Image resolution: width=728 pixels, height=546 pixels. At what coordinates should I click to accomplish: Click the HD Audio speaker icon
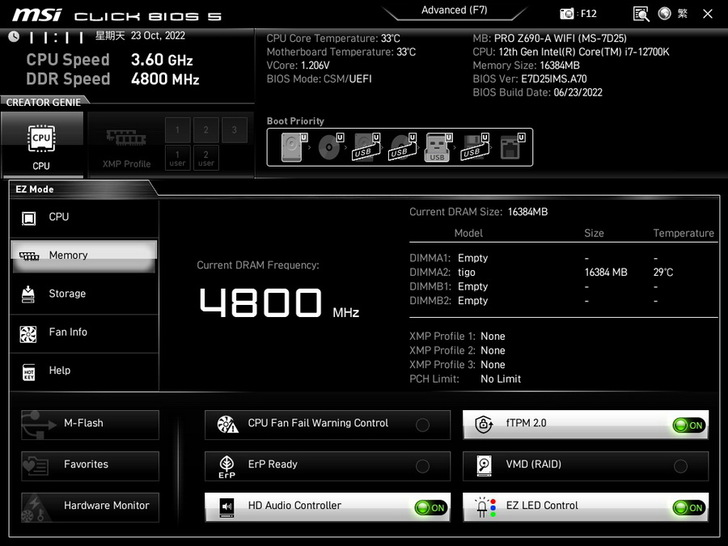[x=227, y=508]
